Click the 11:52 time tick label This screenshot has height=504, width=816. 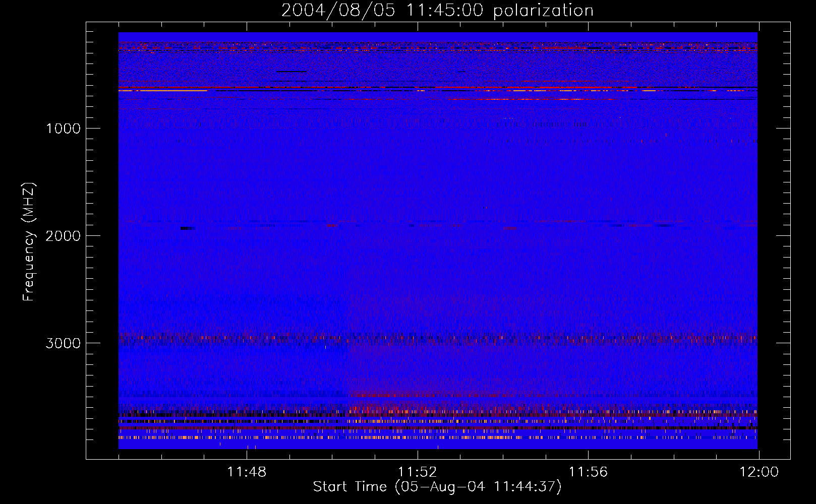[417, 472]
